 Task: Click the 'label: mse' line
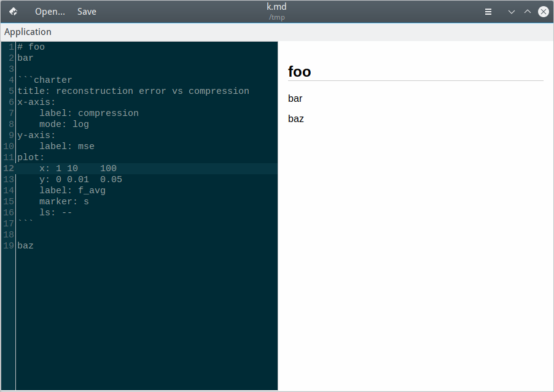pos(67,147)
